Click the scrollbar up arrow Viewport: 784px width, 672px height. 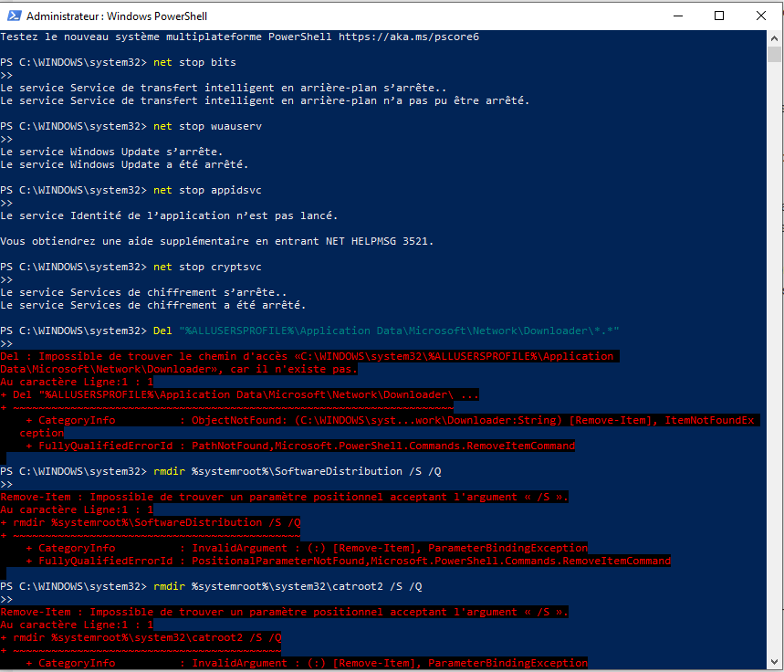pos(774,38)
